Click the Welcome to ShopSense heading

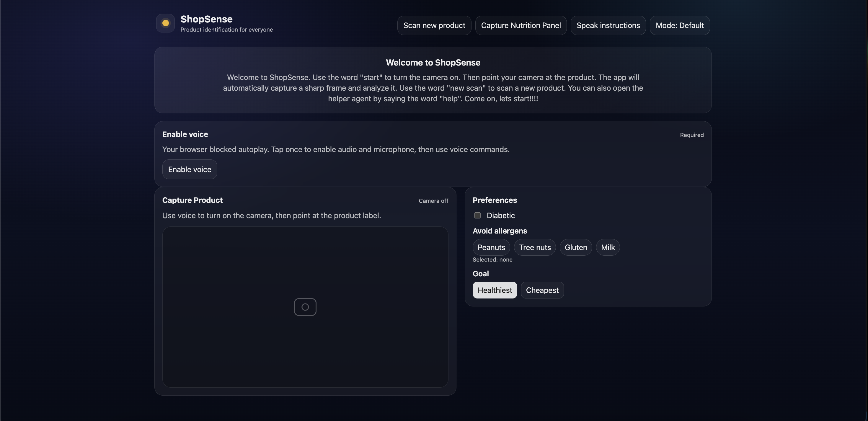click(433, 63)
